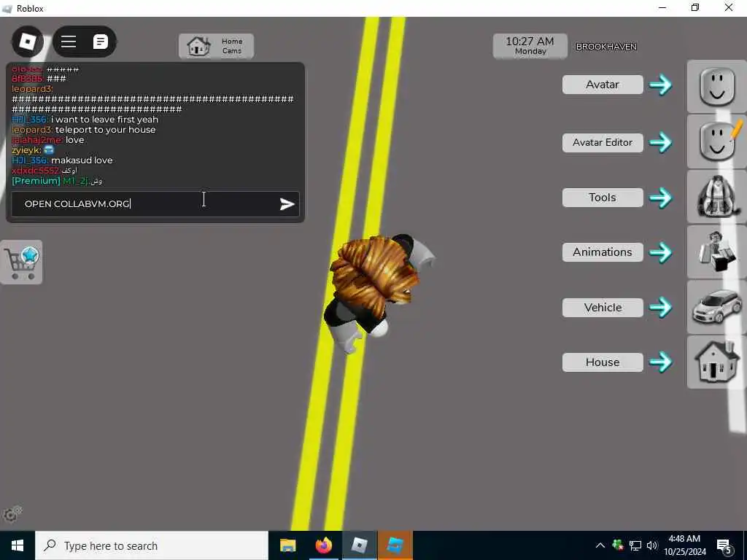Image resolution: width=747 pixels, height=560 pixels.
Task: Click cyan arrow next to Tools
Action: (x=661, y=198)
